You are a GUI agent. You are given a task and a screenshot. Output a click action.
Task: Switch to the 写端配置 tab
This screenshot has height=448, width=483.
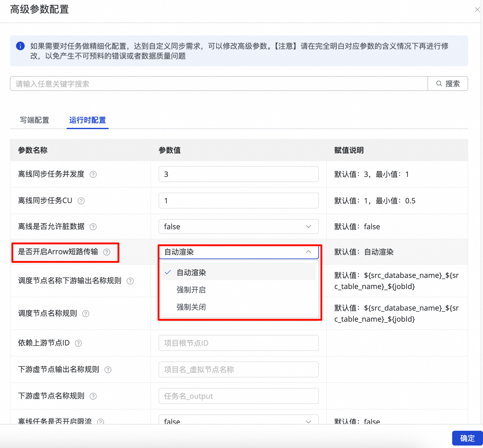coord(35,120)
